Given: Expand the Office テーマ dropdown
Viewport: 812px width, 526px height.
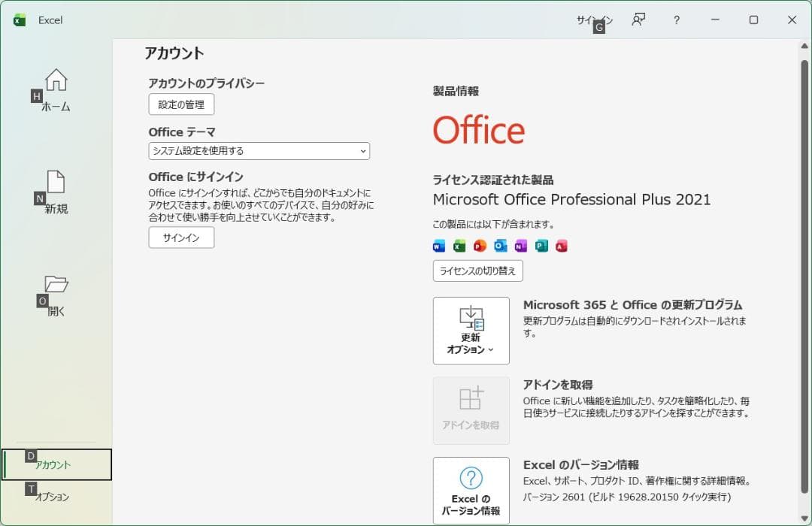Looking at the screenshot, I should pyautogui.click(x=259, y=151).
